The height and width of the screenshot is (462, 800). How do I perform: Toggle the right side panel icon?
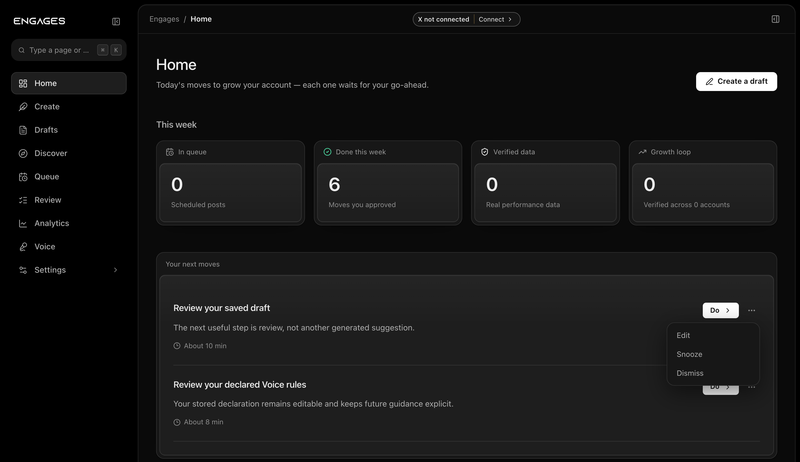[x=775, y=19]
